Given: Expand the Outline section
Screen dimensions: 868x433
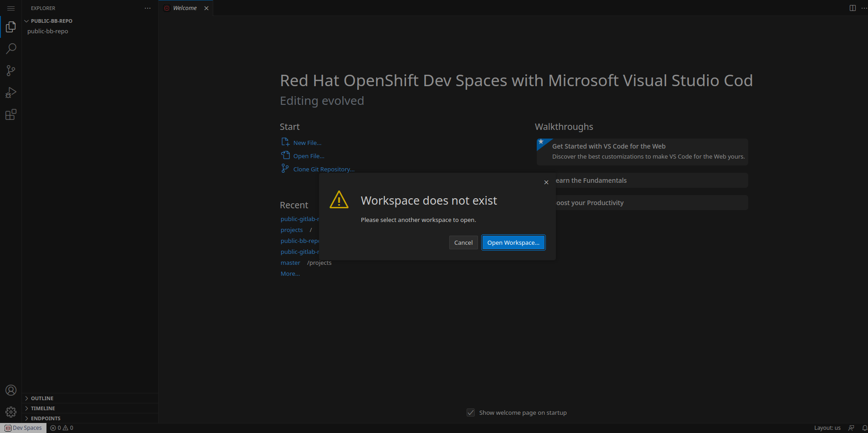Looking at the screenshot, I should click(x=42, y=398).
